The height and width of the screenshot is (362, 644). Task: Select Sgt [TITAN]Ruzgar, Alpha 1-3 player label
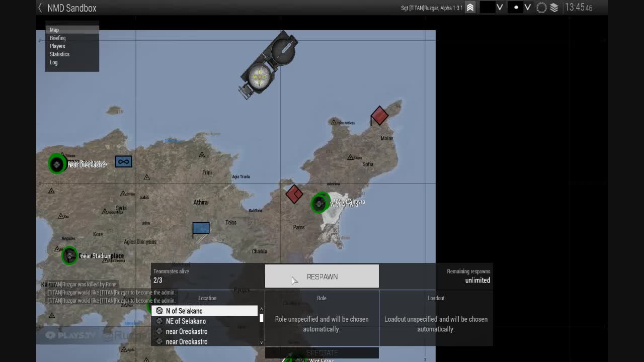click(432, 8)
